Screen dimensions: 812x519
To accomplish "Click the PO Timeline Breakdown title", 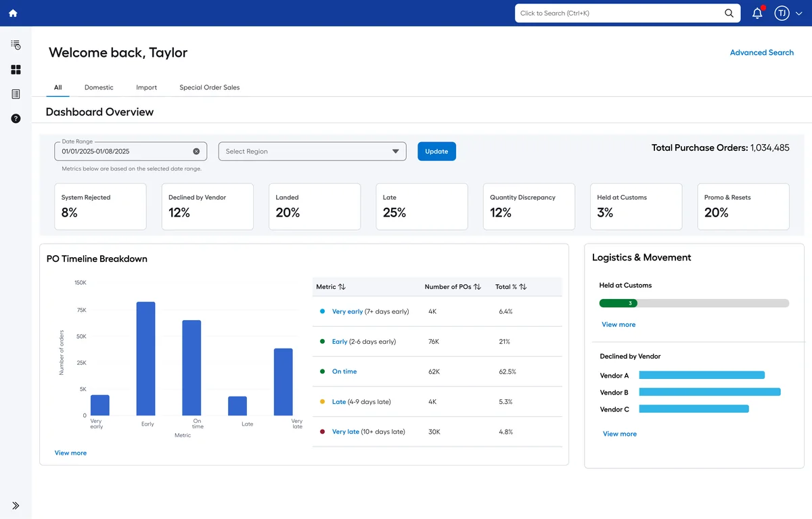I will pos(97,258).
